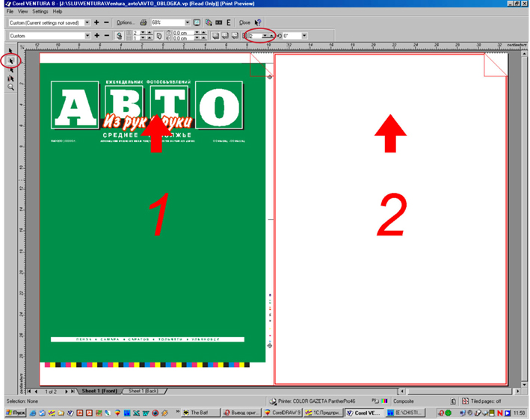This screenshot has width=530, height=420.
Task: Click the template/document preview icon
Action: (x=119, y=35)
